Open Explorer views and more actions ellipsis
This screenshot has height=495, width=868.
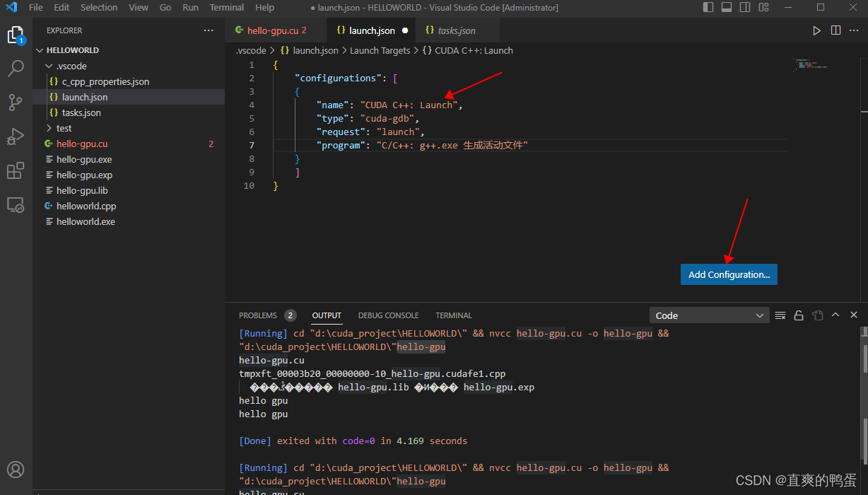pos(208,30)
